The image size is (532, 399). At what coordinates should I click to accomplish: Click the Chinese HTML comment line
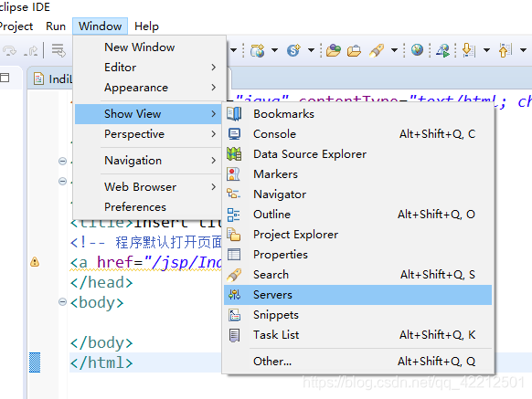(x=146, y=242)
